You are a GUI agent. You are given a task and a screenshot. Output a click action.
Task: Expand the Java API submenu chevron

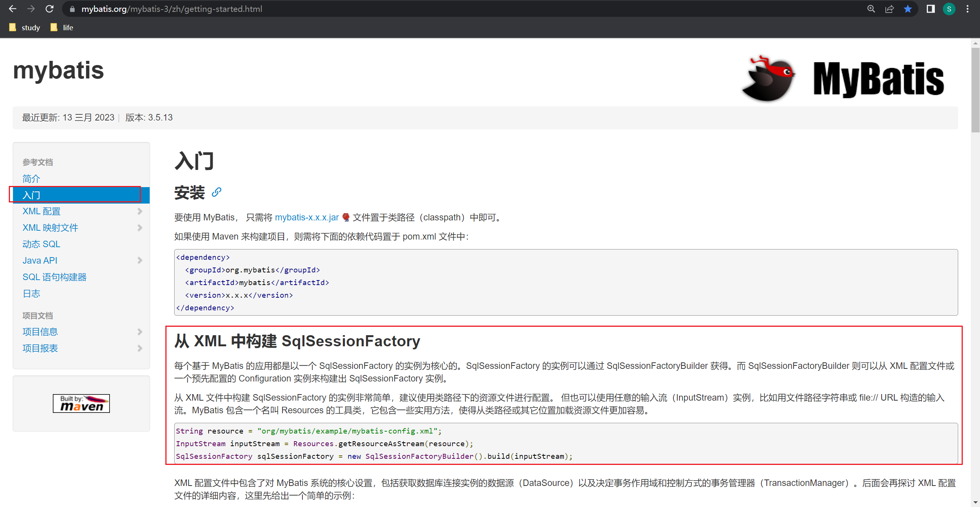coord(140,261)
